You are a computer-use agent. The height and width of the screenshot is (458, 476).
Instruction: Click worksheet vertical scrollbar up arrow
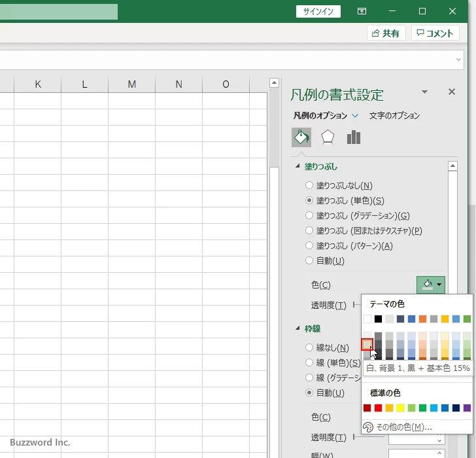(274, 82)
